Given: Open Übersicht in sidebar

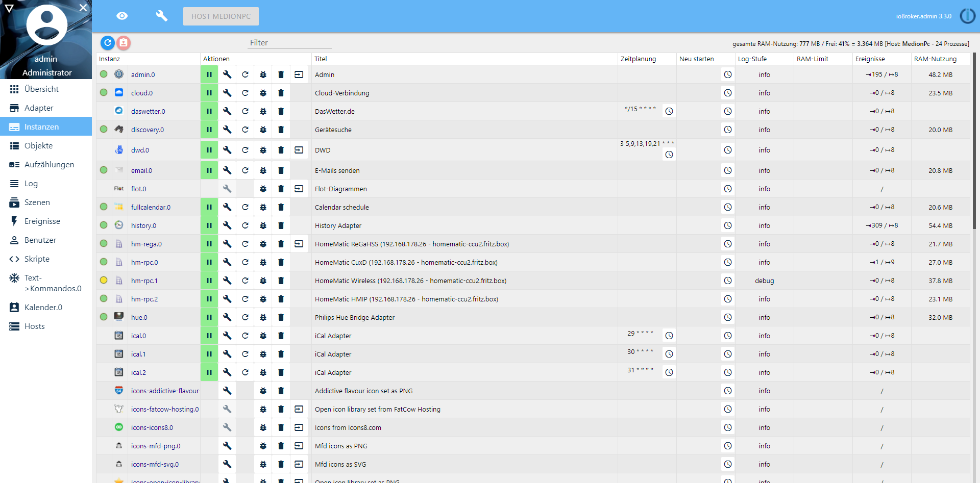Looking at the screenshot, I should tap(46, 89).
